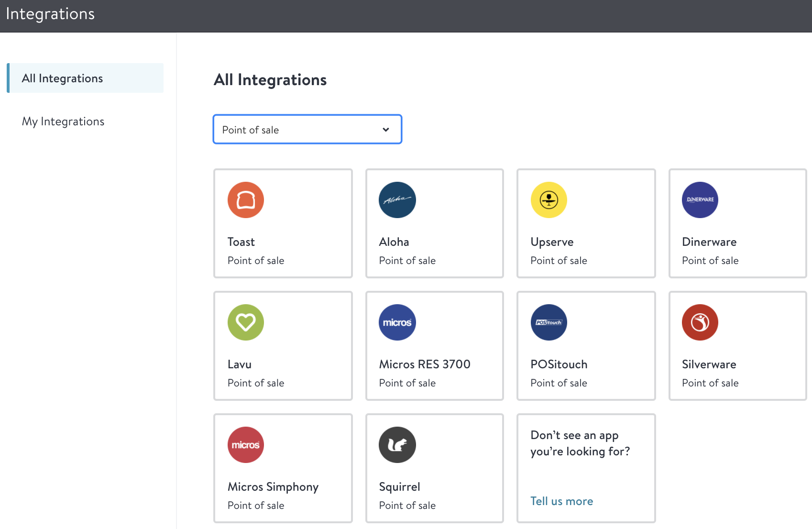This screenshot has width=812, height=529.
Task: Select All Integrations in the sidebar
Action: coord(85,78)
